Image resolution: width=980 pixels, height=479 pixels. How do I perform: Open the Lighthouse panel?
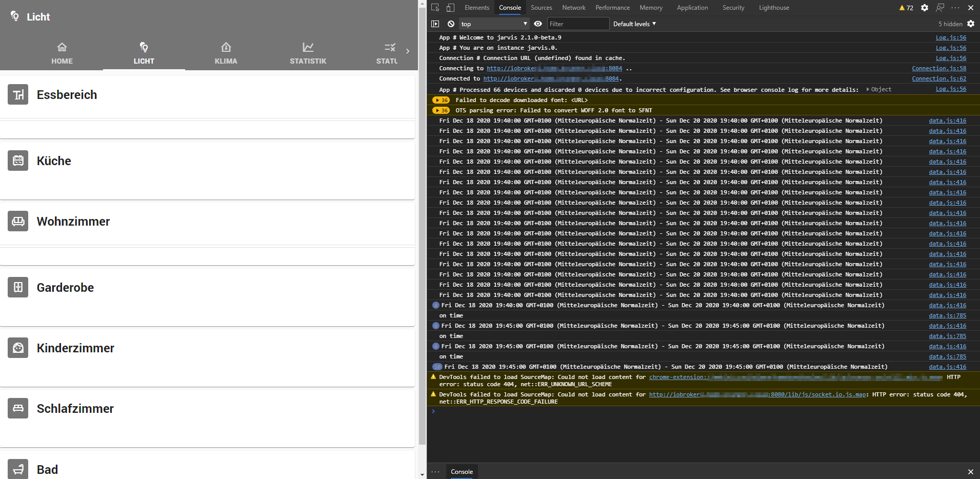(774, 8)
